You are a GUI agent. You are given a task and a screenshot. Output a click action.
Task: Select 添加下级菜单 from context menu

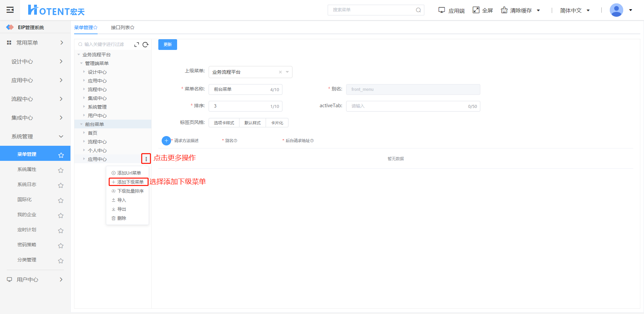pyautogui.click(x=128, y=182)
